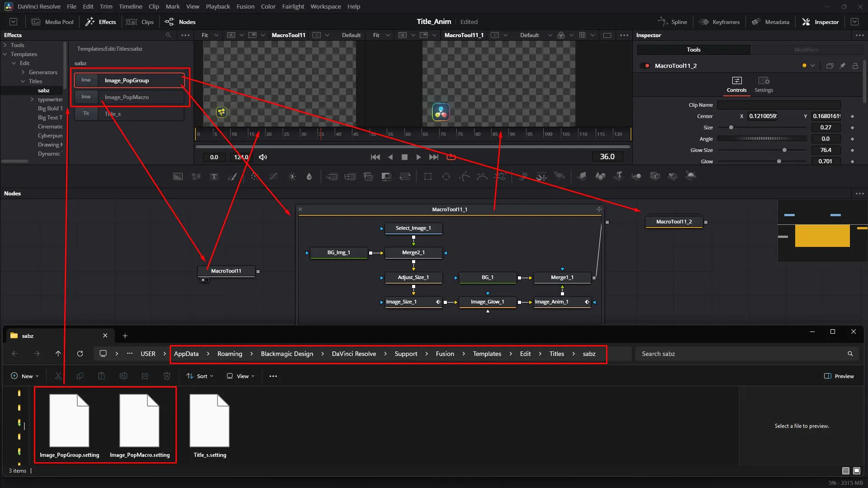
Task: Stop playback
Action: pyautogui.click(x=404, y=157)
